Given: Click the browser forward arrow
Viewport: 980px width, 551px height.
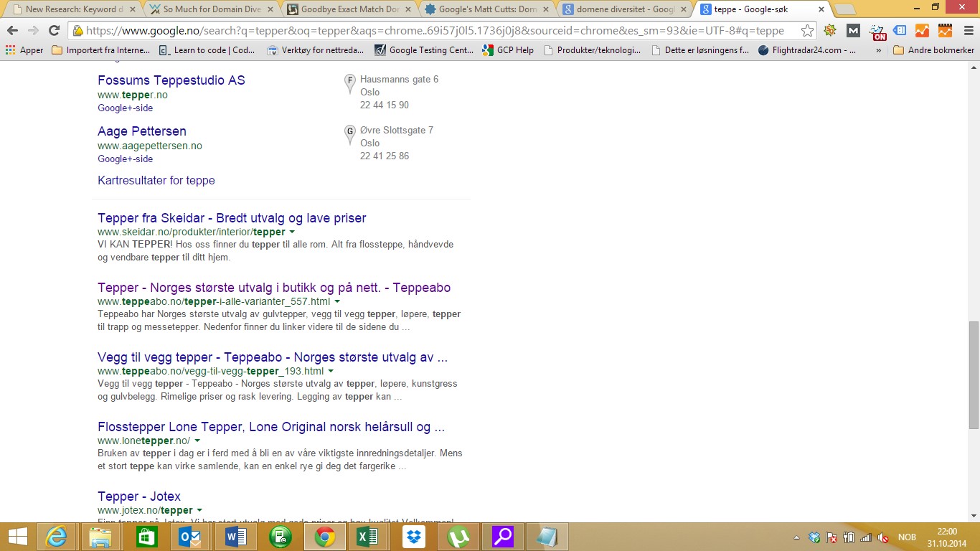Looking at the screenshot, I should (x=33, y=31).
